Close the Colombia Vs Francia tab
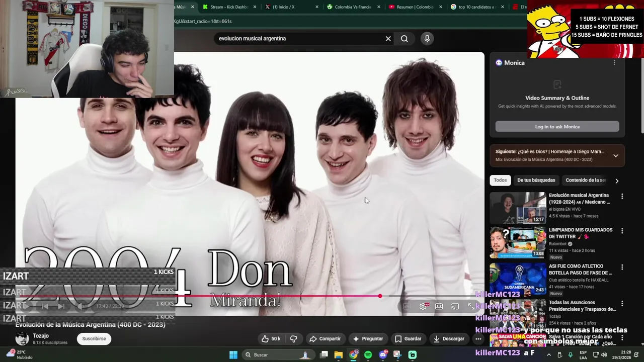This screenshot has height=362, width=644. [379, 7]
